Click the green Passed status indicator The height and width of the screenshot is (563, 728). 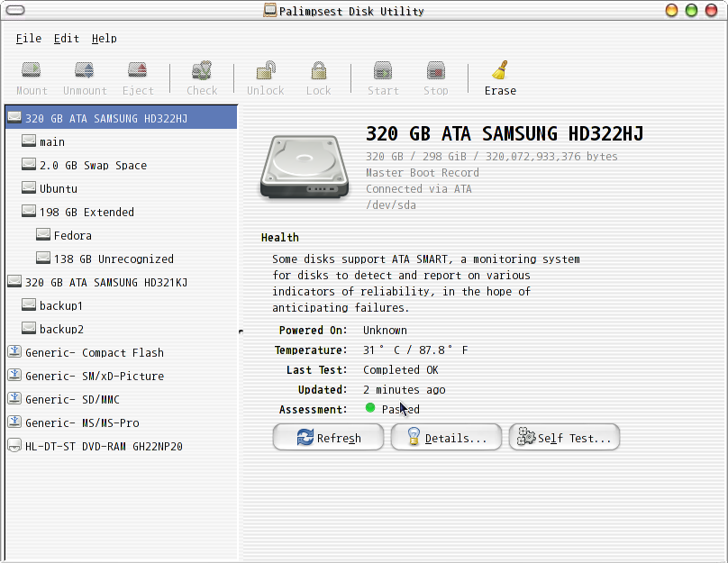tap(370, 408)
